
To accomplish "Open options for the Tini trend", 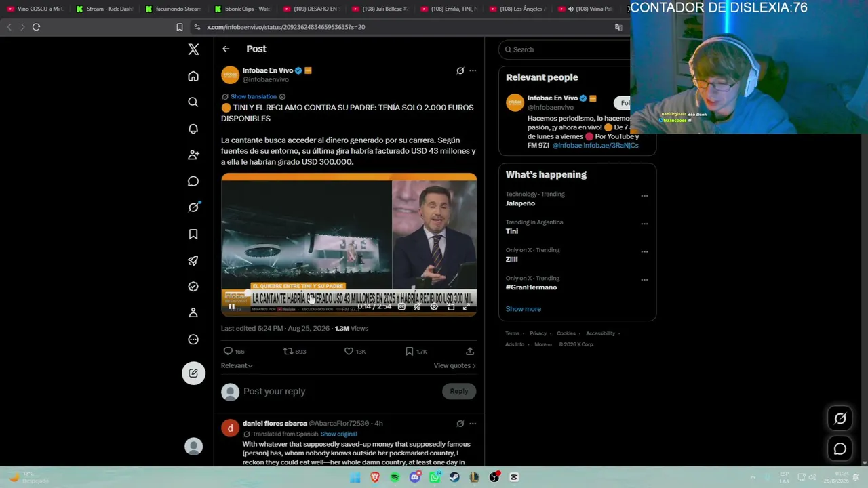I will [644, 224].
